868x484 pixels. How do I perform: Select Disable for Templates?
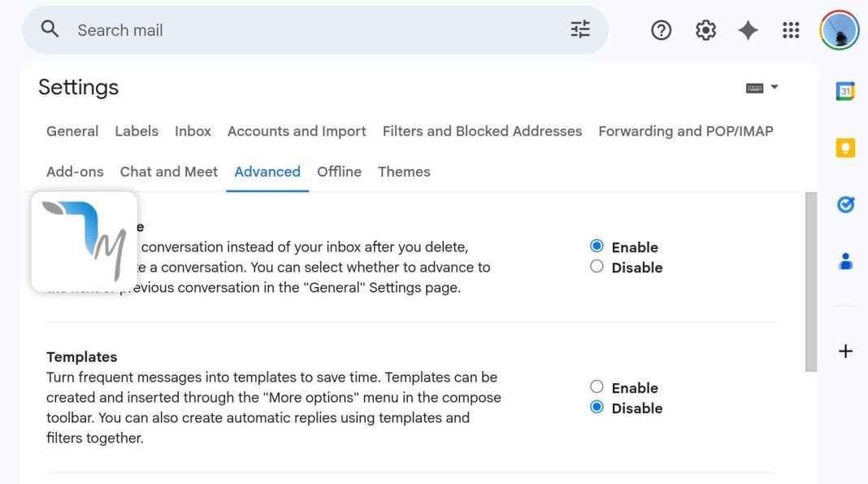coord(597,408)
